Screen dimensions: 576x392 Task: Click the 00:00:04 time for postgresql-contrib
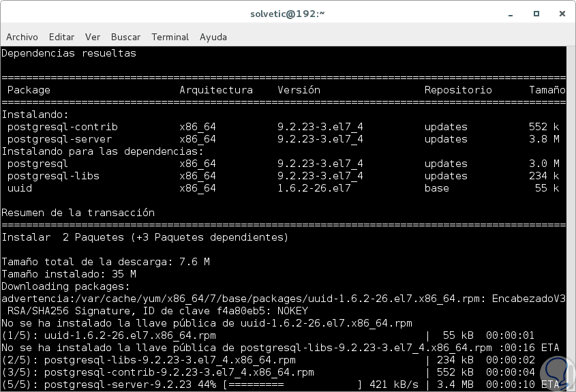511,372
